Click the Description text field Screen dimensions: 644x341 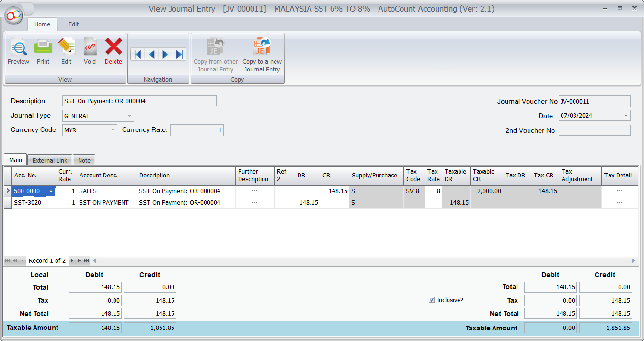point(139,101)
